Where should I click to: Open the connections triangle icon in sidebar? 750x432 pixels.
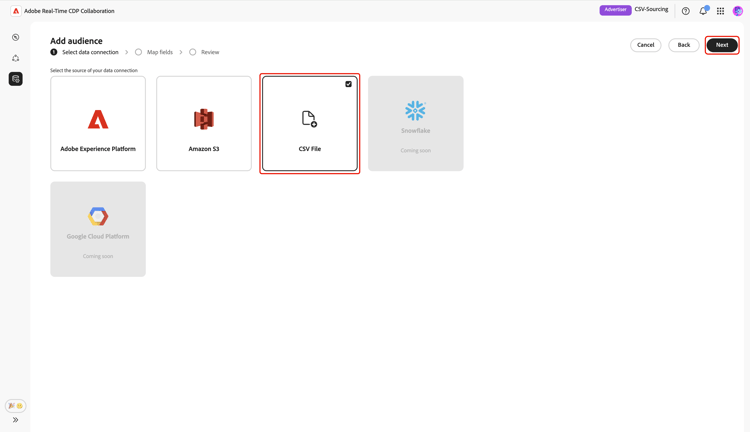click(16, 58)
